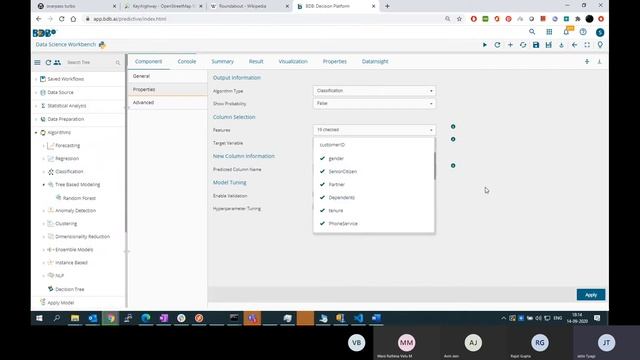Click the icon at the far right of the tab row
This screenshot has height=360, width=640.
600,62
